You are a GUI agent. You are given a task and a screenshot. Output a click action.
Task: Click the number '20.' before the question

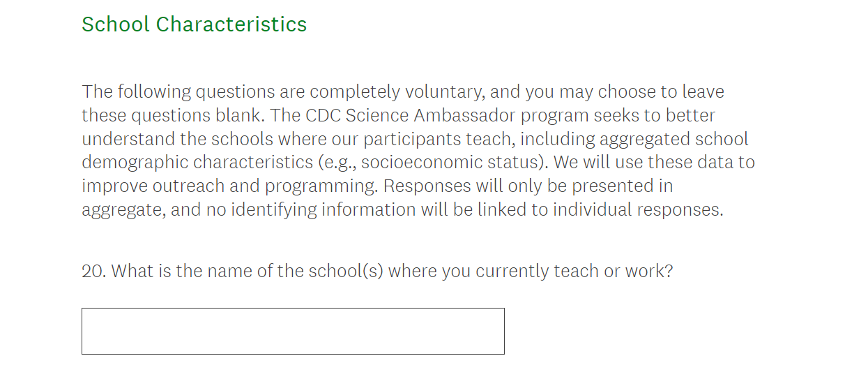click(x=93, y=271)
